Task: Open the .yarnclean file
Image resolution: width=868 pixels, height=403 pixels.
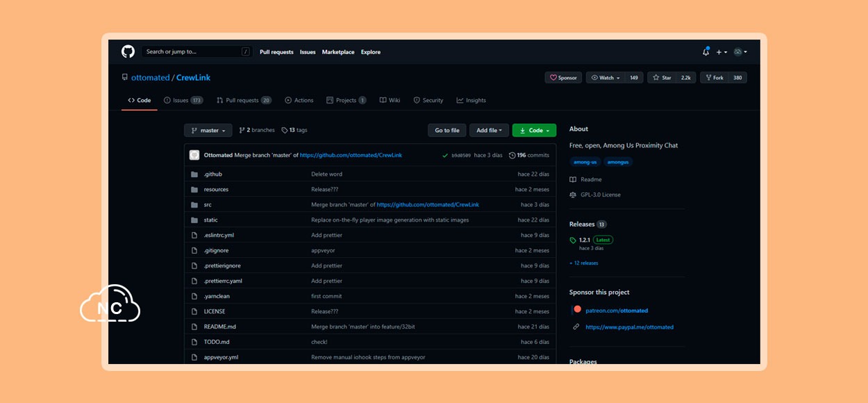Action: pos(217,296)
